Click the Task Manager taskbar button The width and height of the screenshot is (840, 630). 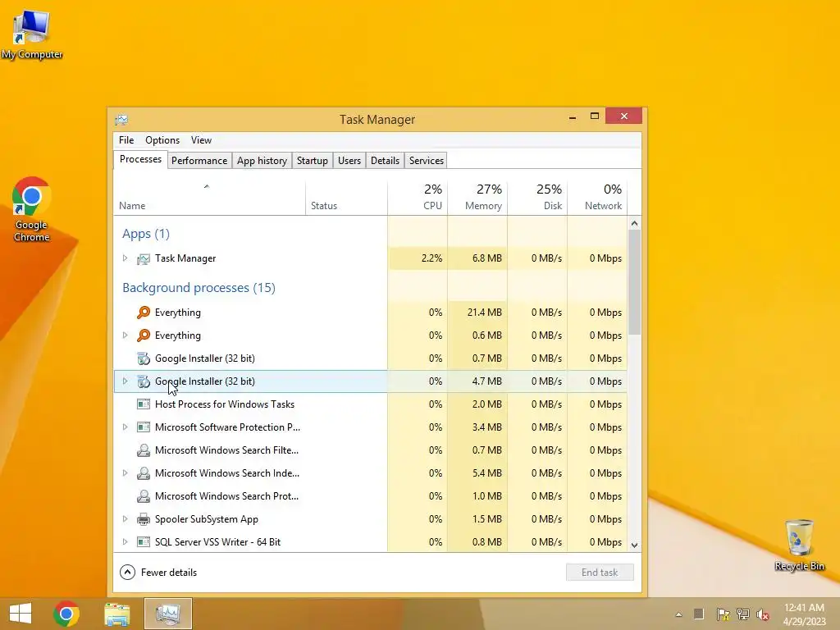click(x=168, y=614)
